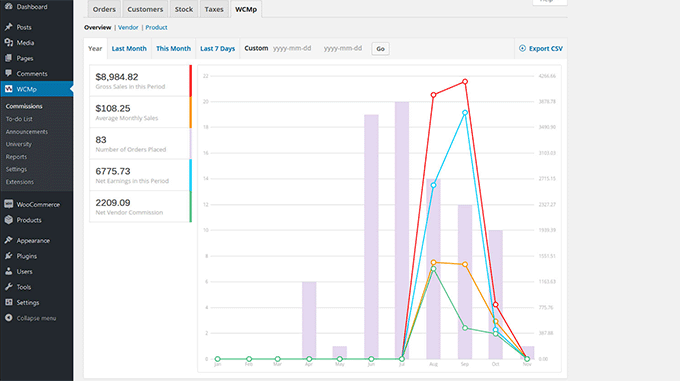This screenshot has height=381, width=680.
Task: Click the Appearance brush icon
Action: click(9, 240)
